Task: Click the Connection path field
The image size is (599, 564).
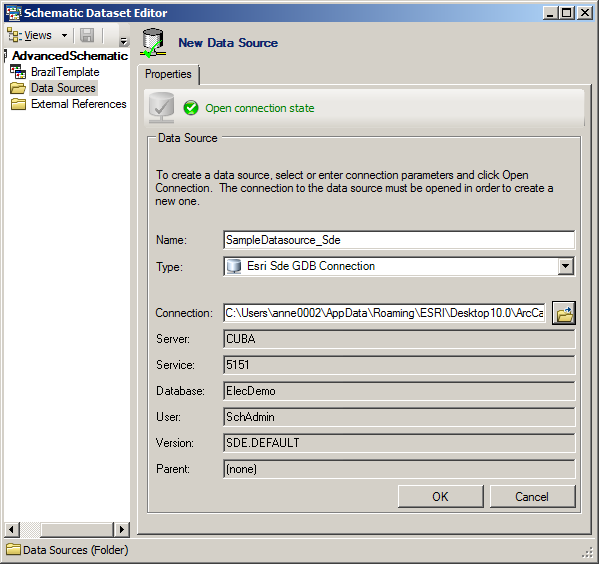Action: (384, 313)
